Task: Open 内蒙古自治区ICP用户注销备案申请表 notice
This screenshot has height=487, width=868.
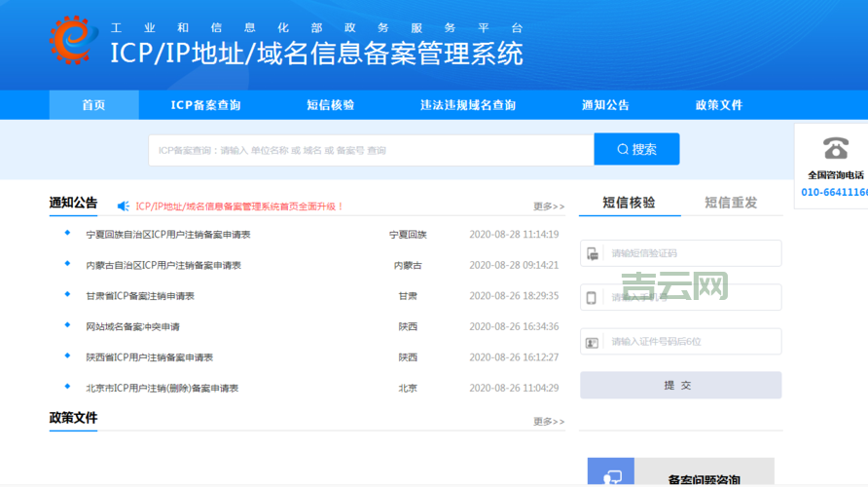Action: pos(163,265)
